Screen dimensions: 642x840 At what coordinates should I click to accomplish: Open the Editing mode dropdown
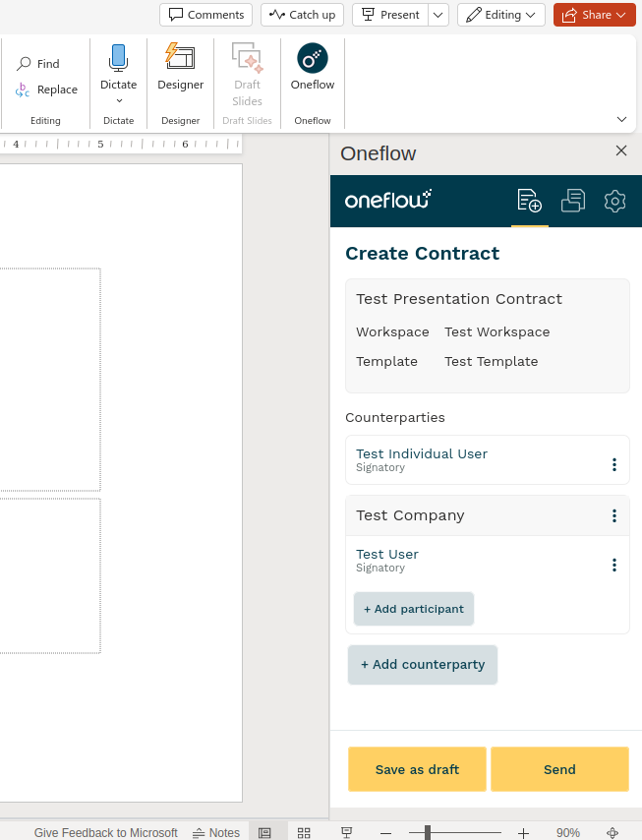[x=501, y=15]
